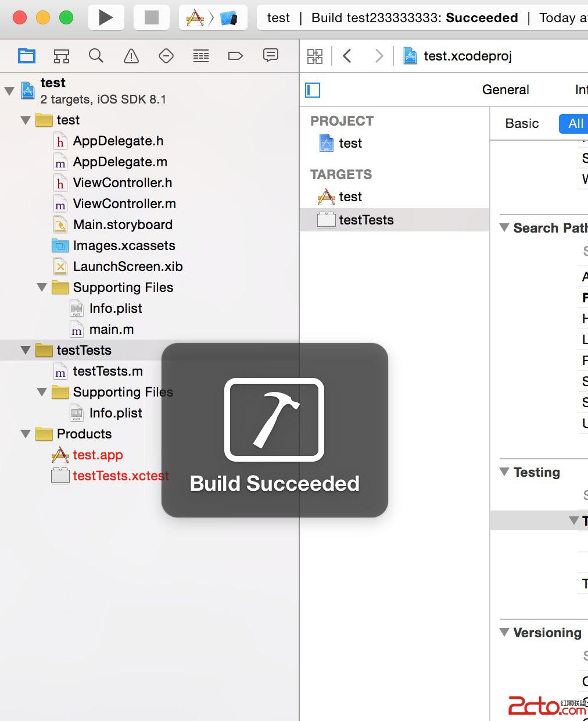Open Images.xcassets
588x721 pixels.
[x=124, y=245]
